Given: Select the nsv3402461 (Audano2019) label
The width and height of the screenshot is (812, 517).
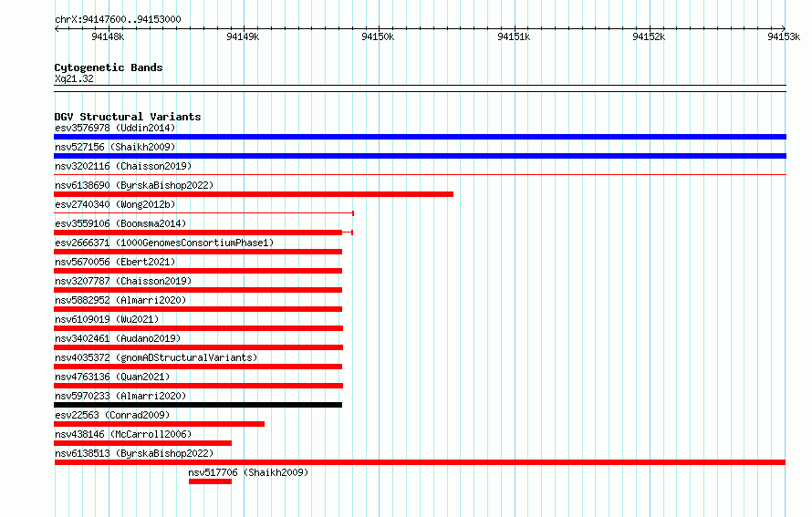Looking at the screenshot, I should point(118,338).
